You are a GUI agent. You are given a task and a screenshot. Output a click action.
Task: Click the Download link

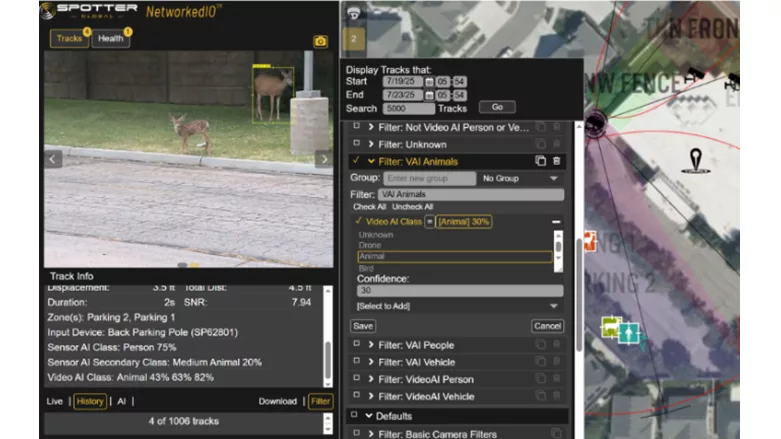(x=277, y=401)
